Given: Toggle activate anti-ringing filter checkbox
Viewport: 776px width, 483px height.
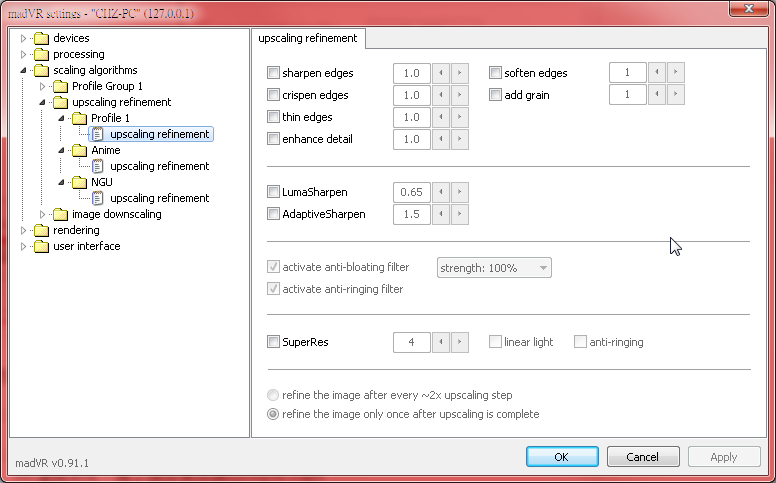Looking at the screenshot, I should click(x=273, y=289).
